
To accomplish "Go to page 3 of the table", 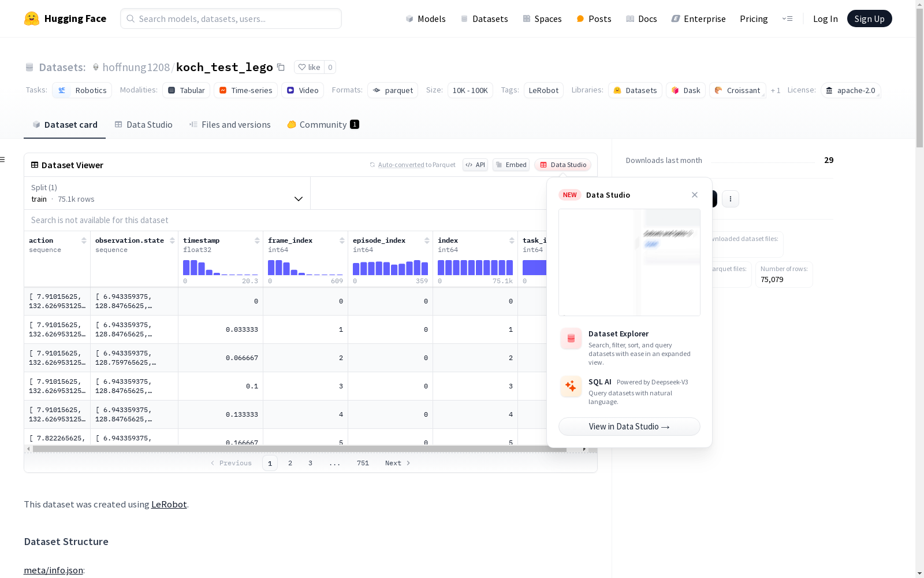I will (x=310, y=463).
